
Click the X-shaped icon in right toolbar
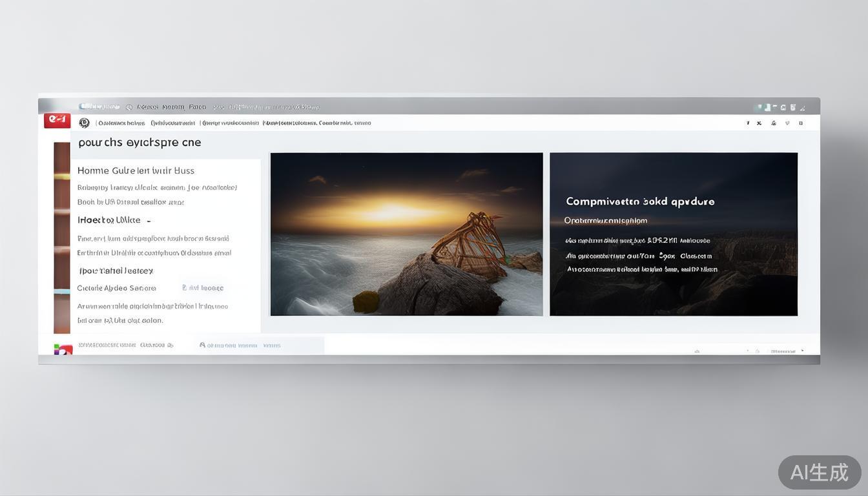(759, 123)
